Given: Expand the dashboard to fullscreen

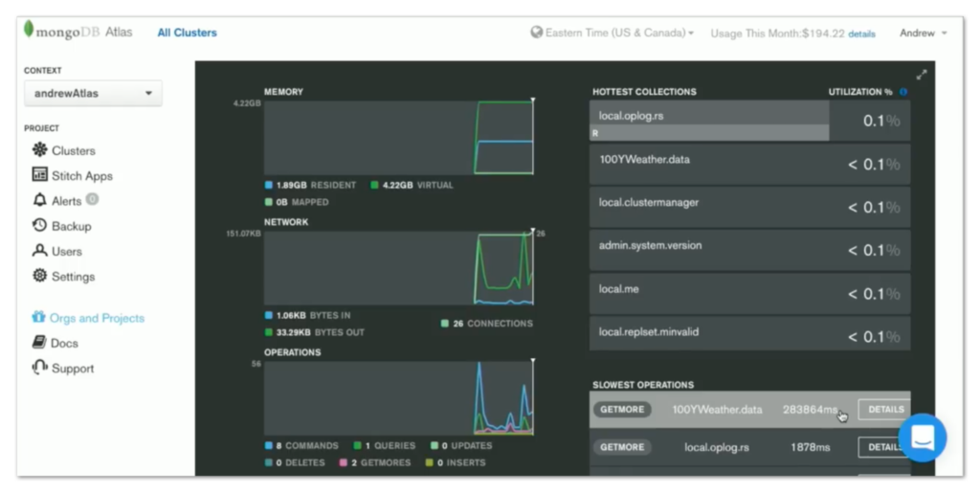Looking at the screenshot, I should (x=922, y=75).
